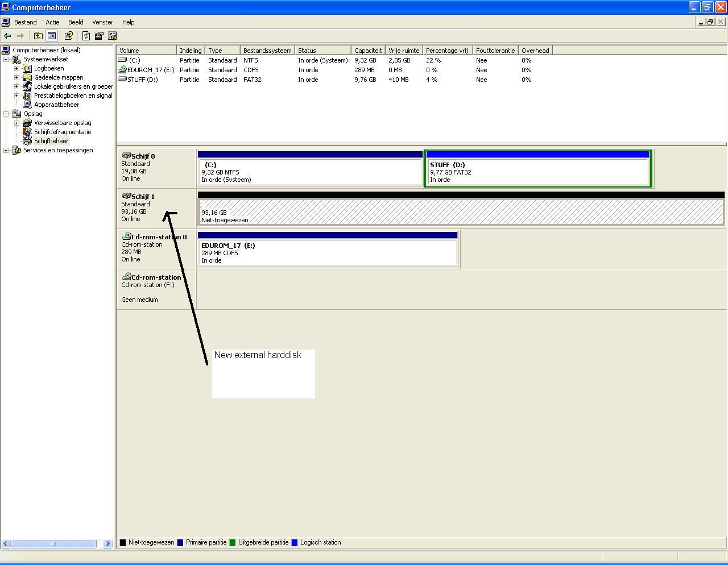Image resolution: width=728 pixels, height=565 pixels.
Task: Select the (C:) drive icon in volume list
Action: (122, 60)
